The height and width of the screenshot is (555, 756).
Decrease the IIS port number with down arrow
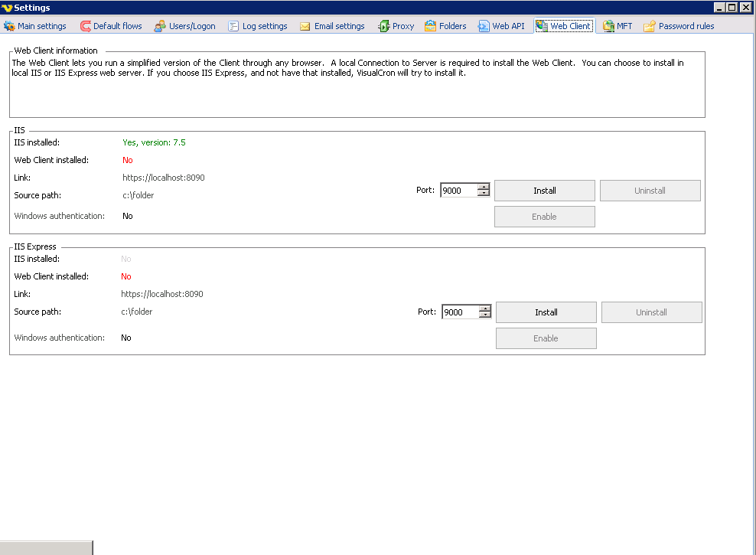click(484, 194)
